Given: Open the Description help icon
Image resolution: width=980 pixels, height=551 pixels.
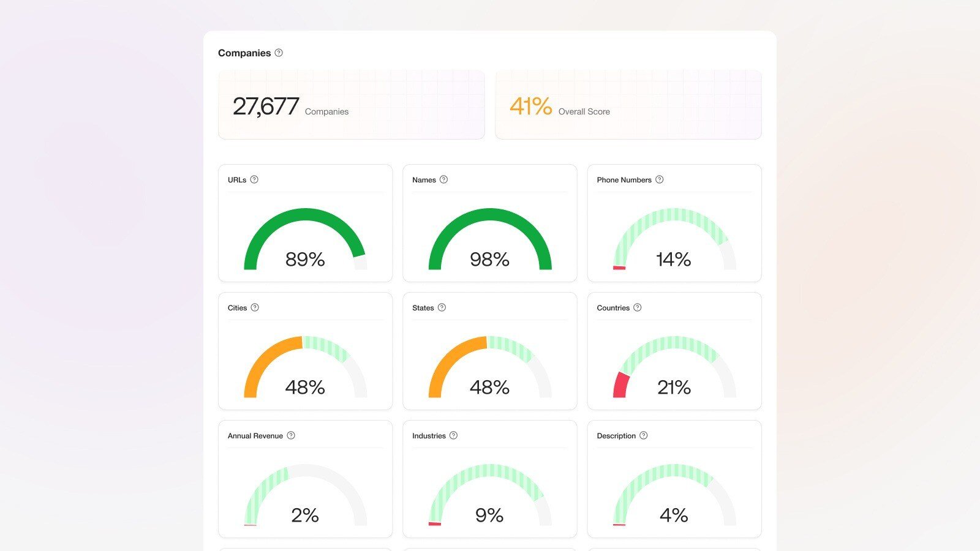Looking at the screenshot, I should pyautogui.click(x=644, y=435).
